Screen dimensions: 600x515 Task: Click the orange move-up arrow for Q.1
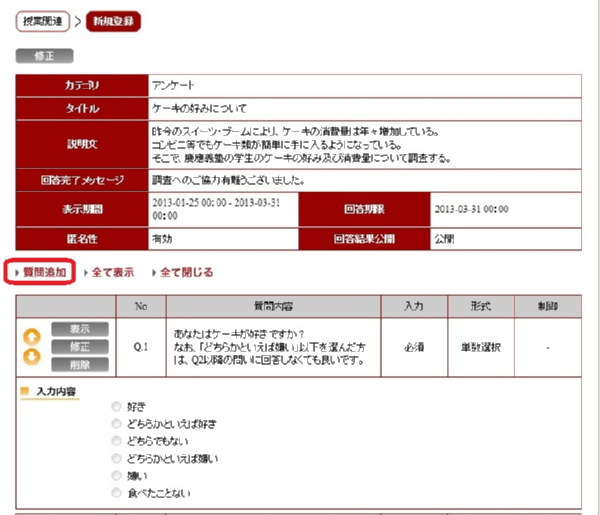click(x=32, y=335)
